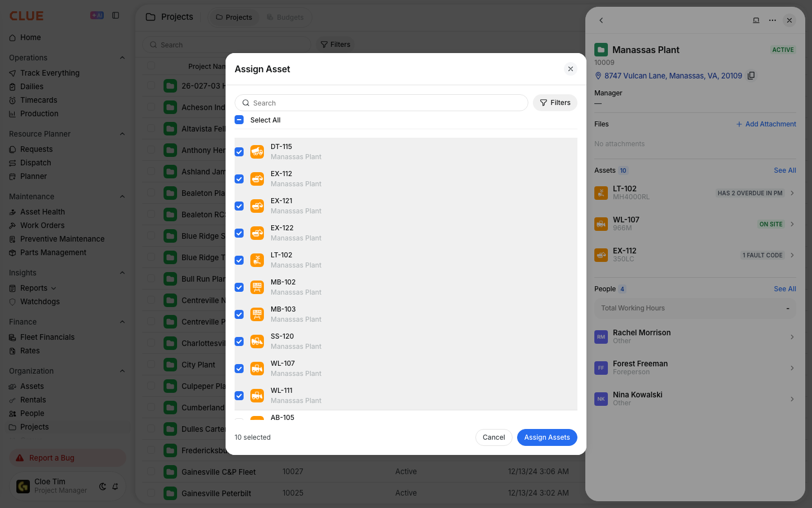Click the Assign Assets button
Screen dimensions: 812x508
click(547, 437)
